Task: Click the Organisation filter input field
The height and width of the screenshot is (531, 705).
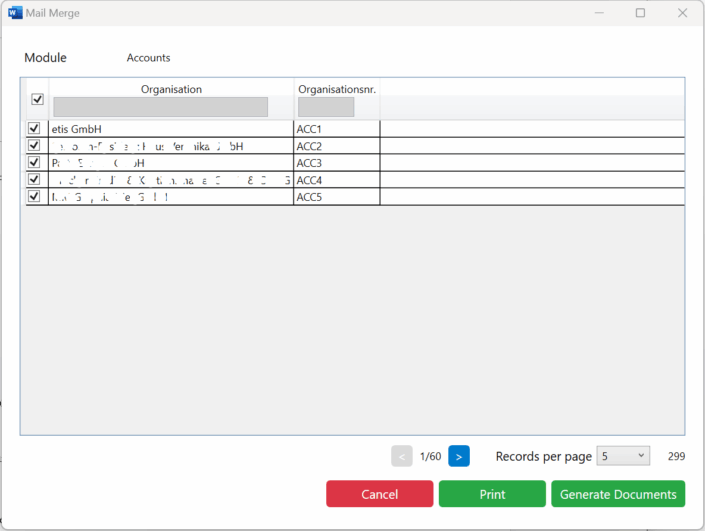Action: coord(161,107)
